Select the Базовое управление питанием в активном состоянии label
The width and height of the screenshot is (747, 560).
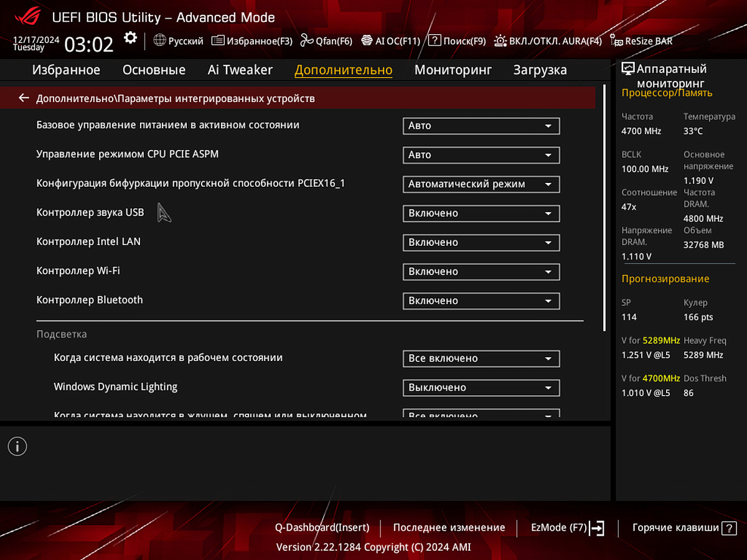(168, 125)
